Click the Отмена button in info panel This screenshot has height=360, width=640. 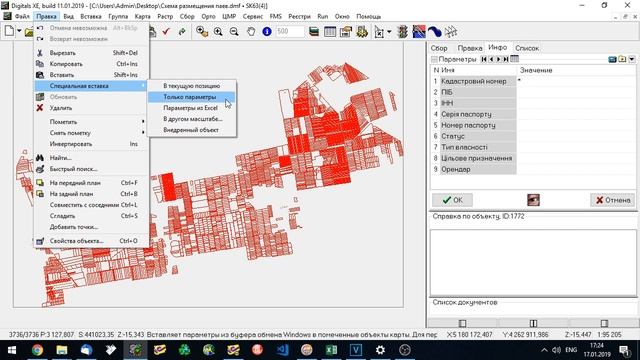click(613, 200)
